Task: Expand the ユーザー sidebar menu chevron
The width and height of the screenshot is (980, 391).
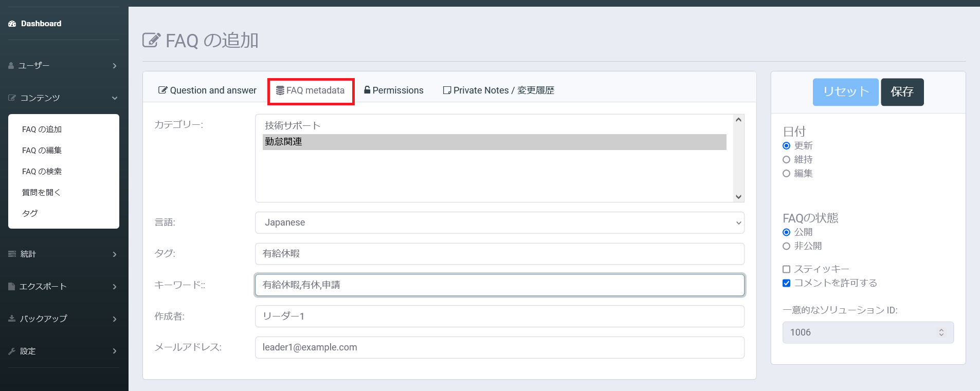Action: click(x=115, y=66)
